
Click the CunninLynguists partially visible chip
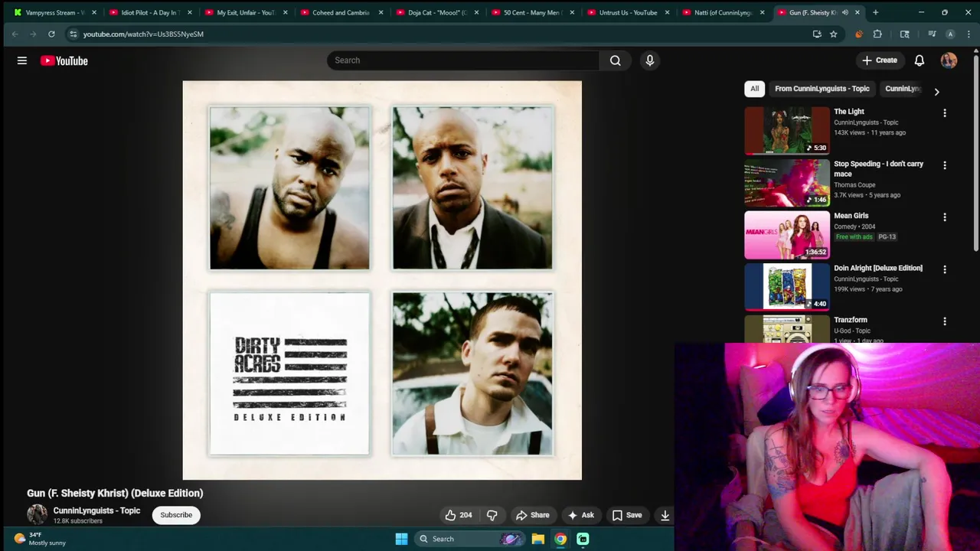pyautogui.click(x=903, y=89)
